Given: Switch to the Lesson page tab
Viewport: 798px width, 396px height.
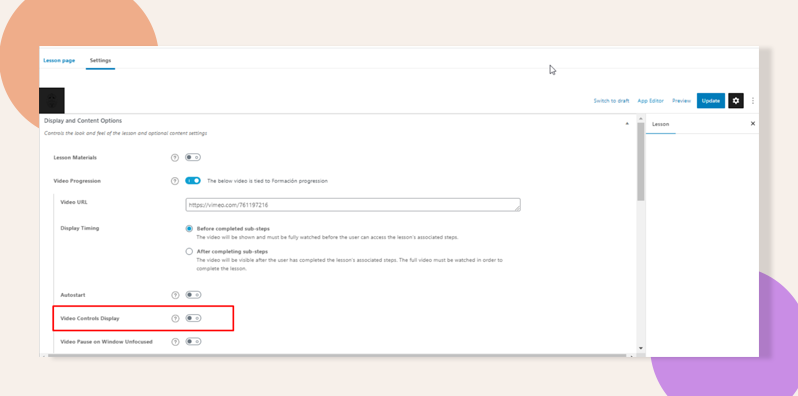Looking at the screenshot, I should coord(59,61).
